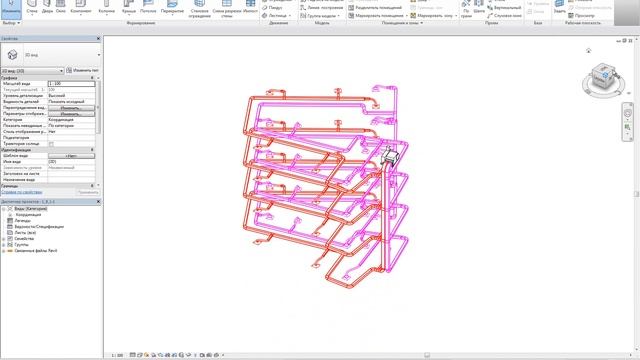Expand the Связанные файлы Revit node

4,251
